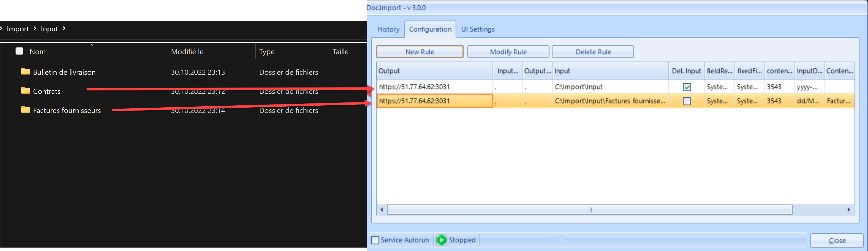Click the right scroll arrow of rules grid

tap(848, 210)
